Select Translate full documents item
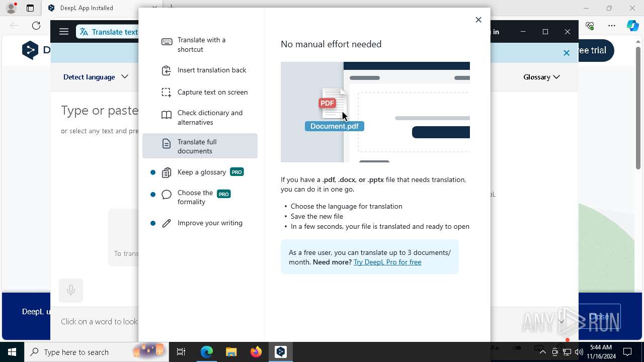644x362 pixels. point(200,146)
